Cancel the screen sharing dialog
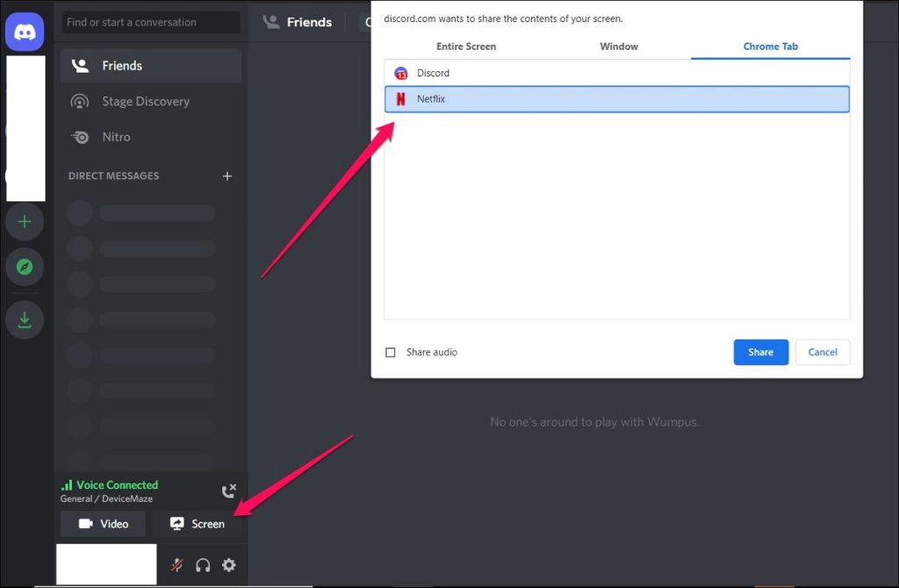The height and width of the screenshot is (588, 899). click(x=822, y=352)
